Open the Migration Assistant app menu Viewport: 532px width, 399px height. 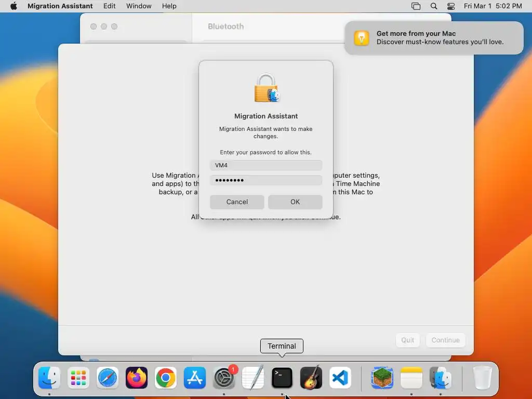[60, 6]
